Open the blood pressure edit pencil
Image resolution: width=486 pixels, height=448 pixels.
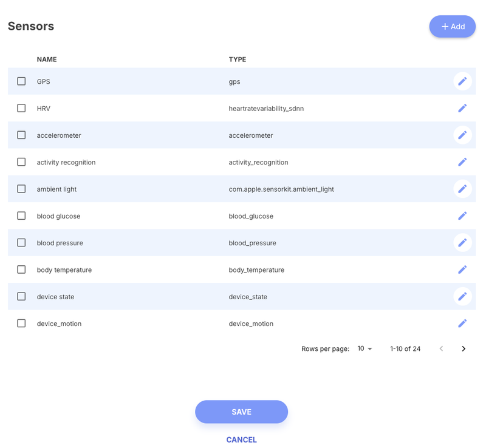tap(463, 242)
